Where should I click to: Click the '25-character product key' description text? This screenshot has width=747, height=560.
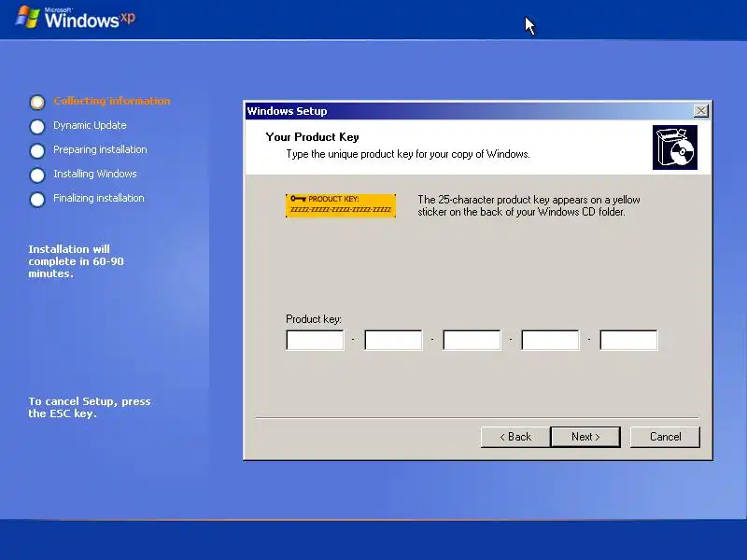529,205
